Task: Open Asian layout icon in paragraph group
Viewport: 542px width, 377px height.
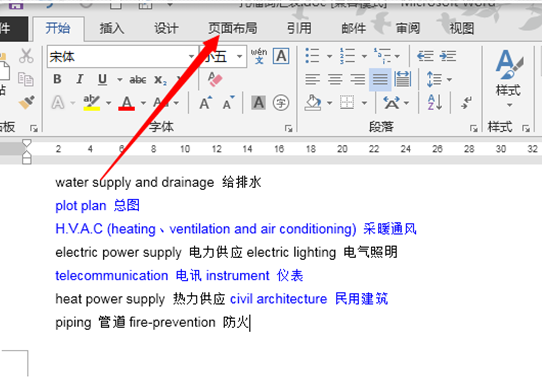Action: 392,103
